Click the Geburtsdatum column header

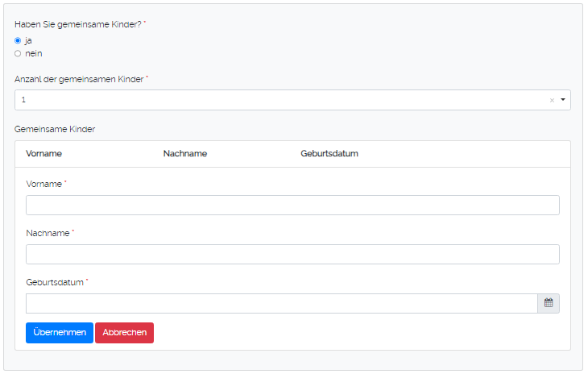[329, 154]
